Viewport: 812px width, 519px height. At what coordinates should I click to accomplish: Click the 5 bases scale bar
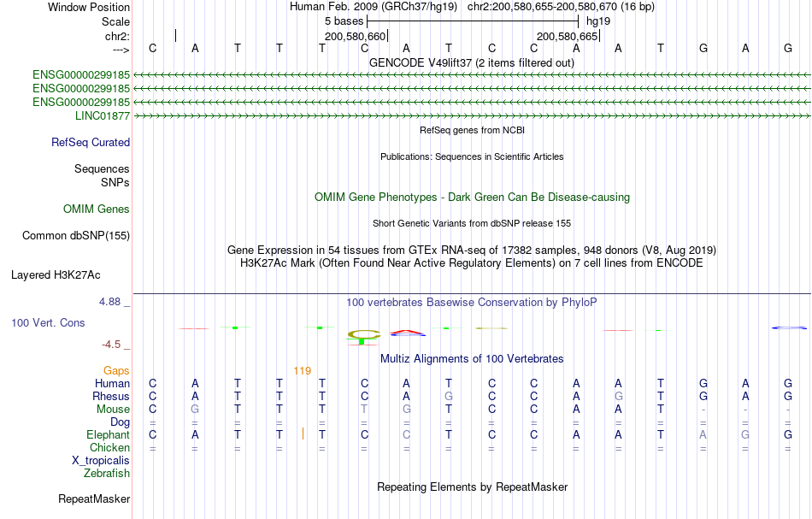tap(473, 21)
